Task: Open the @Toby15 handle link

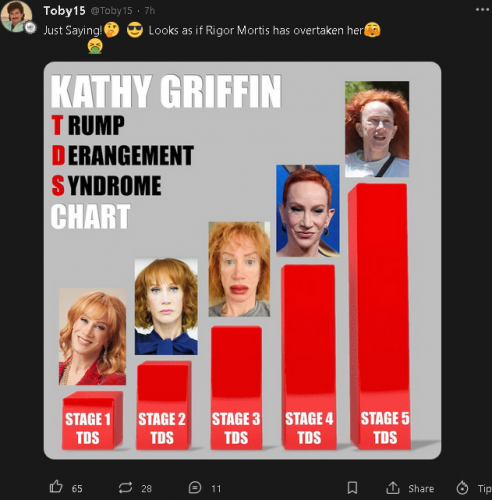Action: point(112,11)
